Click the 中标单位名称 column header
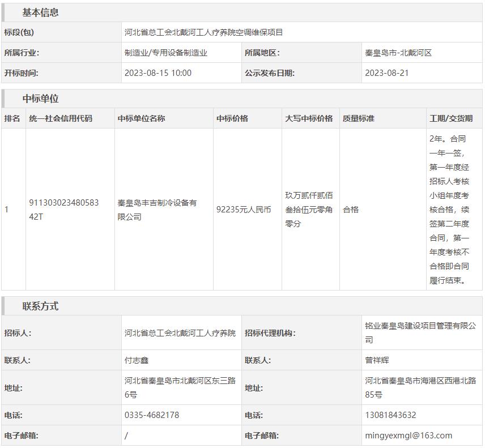The width and height of the screenshot is (485, 448). click(142, 118)
